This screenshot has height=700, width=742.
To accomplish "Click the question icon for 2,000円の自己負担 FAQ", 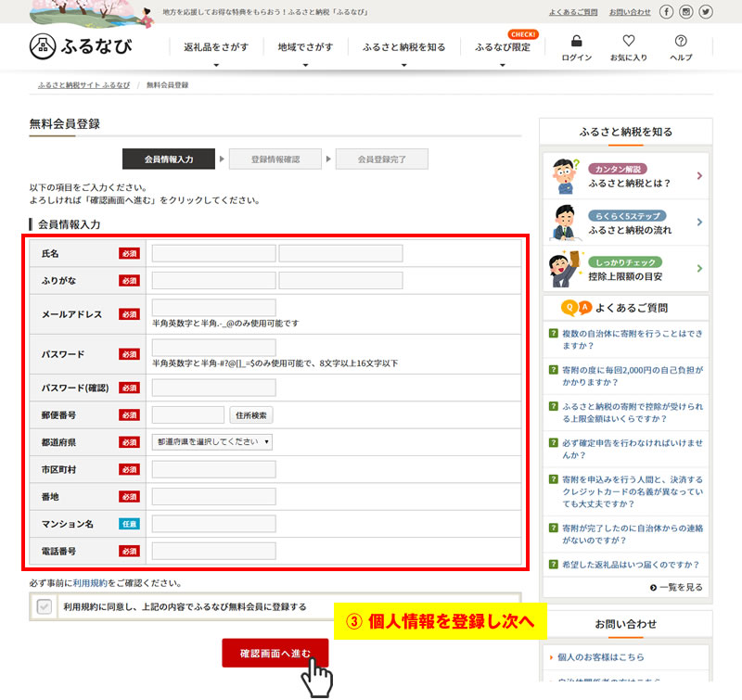I will 553,370.
